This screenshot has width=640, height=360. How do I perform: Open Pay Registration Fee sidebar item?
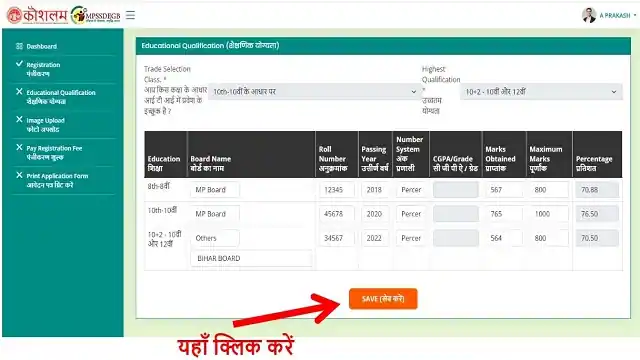click(54, 152)
